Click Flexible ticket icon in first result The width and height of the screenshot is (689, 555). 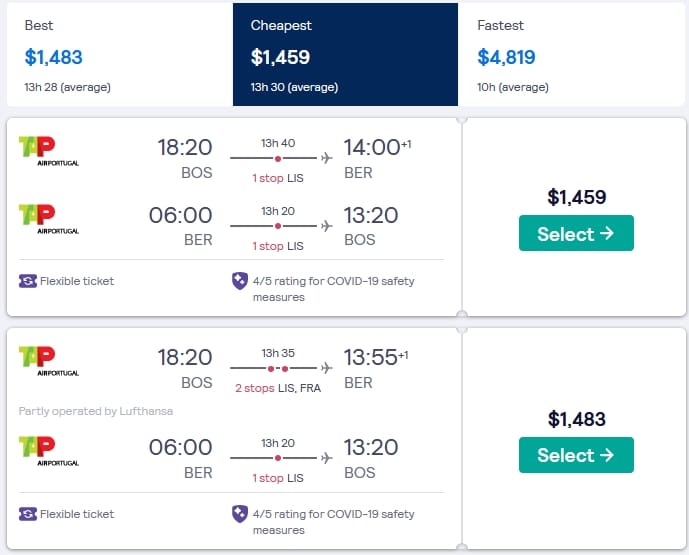[x=27, y=281]
